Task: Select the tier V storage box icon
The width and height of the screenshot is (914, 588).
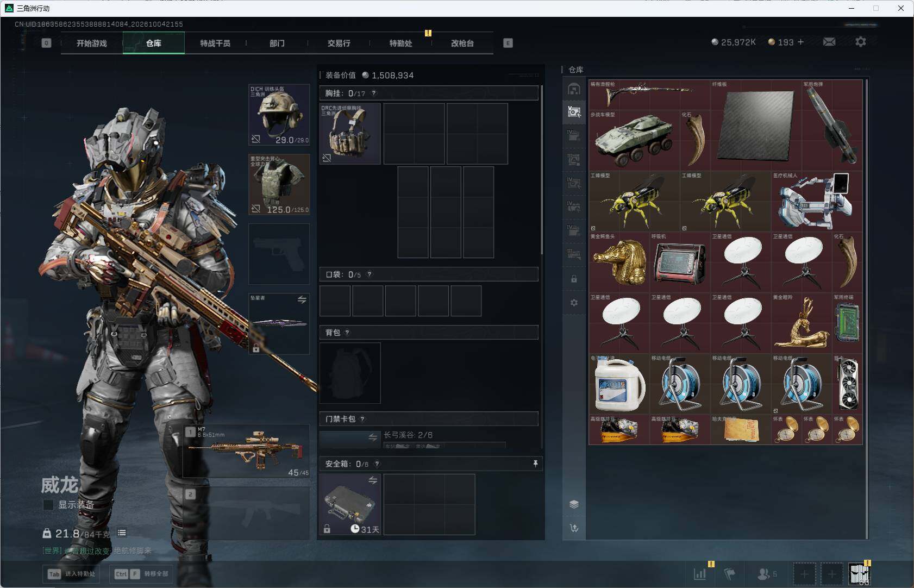Action: click(x=574, y=112)
